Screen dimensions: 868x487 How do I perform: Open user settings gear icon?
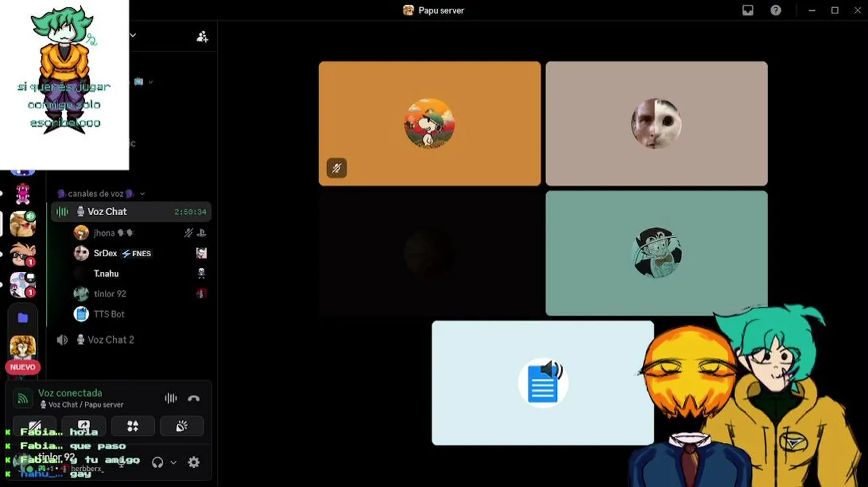coord(194,463)
